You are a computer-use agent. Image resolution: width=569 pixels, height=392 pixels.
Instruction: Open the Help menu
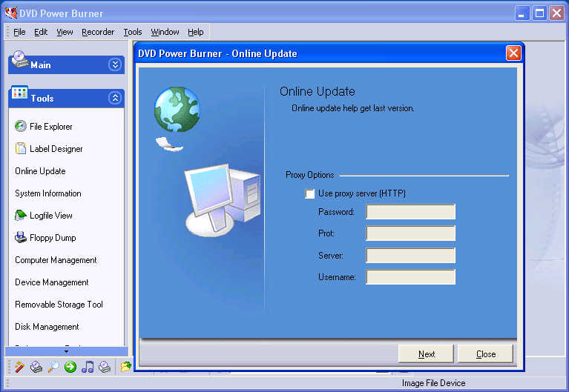coord(196,32)
